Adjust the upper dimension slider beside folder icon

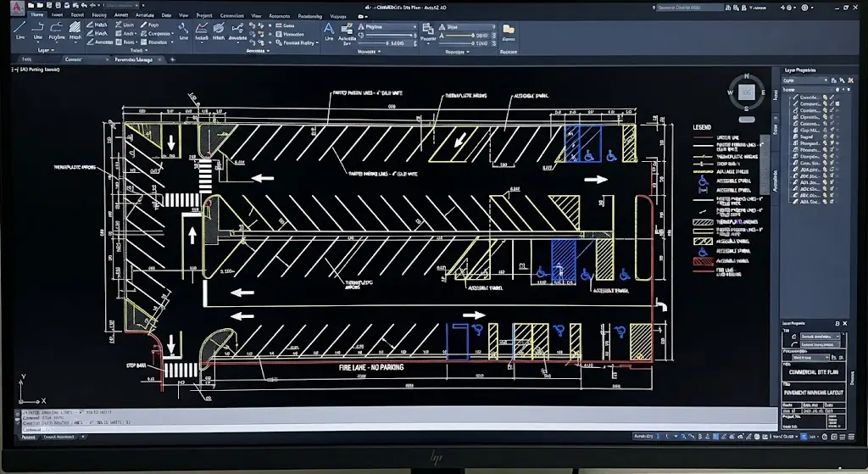point(462,35)
